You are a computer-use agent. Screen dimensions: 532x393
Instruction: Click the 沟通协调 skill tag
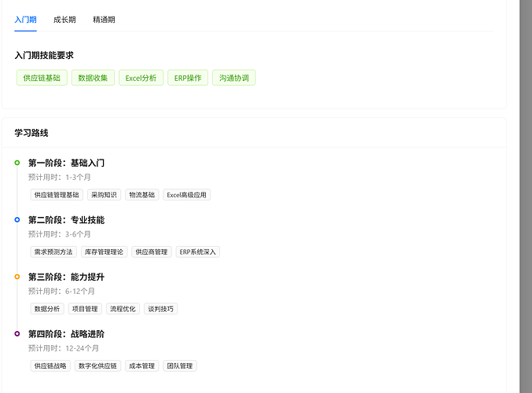(233, 78)
